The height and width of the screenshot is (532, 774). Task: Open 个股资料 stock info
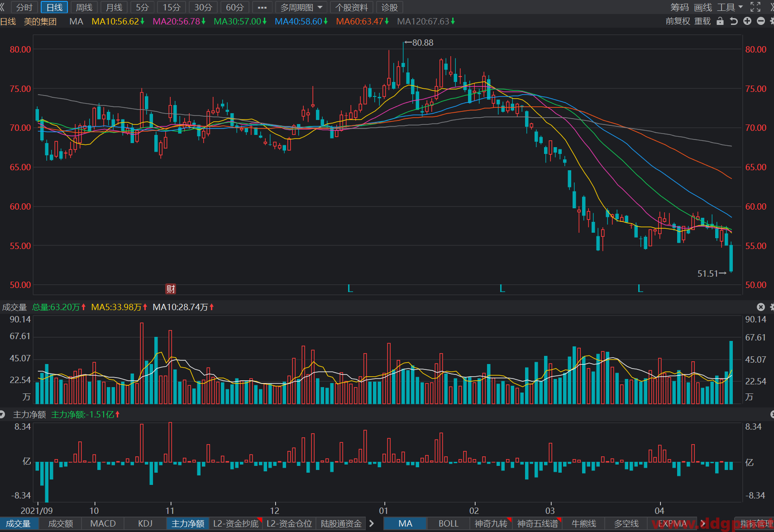pyautogui.click(x=352, y=7)
